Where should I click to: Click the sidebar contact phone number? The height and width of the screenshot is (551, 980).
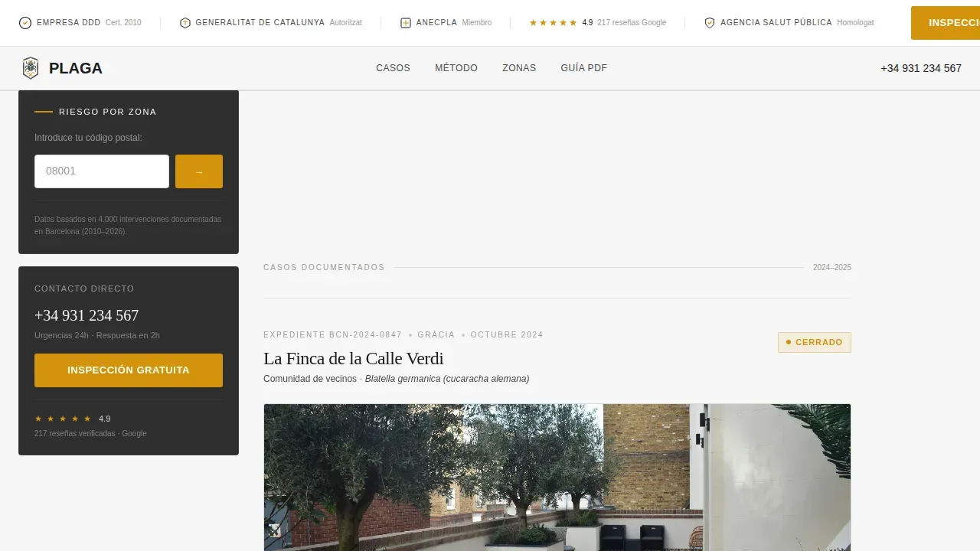(x=87, y=315)
